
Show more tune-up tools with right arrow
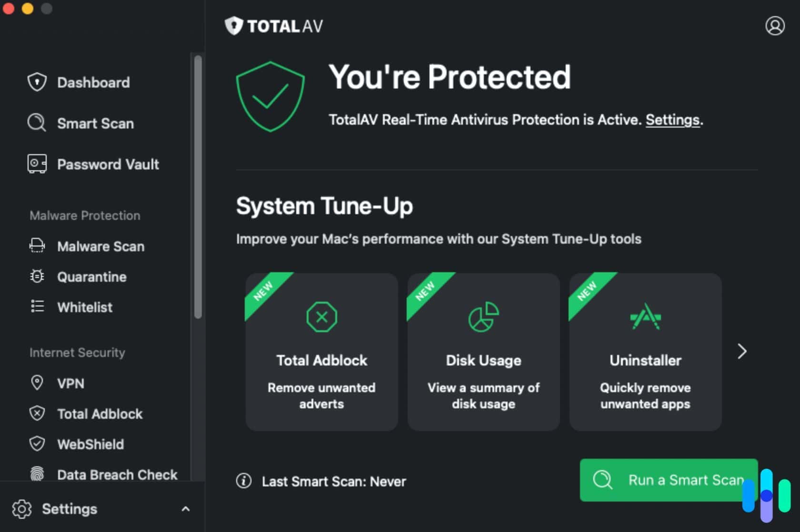tap(741, 351)
